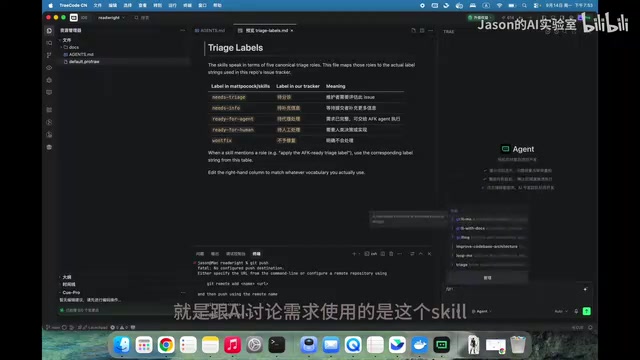Open the Finder icon in the Dock
The width and height of the screenshot is (640, 360).
coord(122,345)
